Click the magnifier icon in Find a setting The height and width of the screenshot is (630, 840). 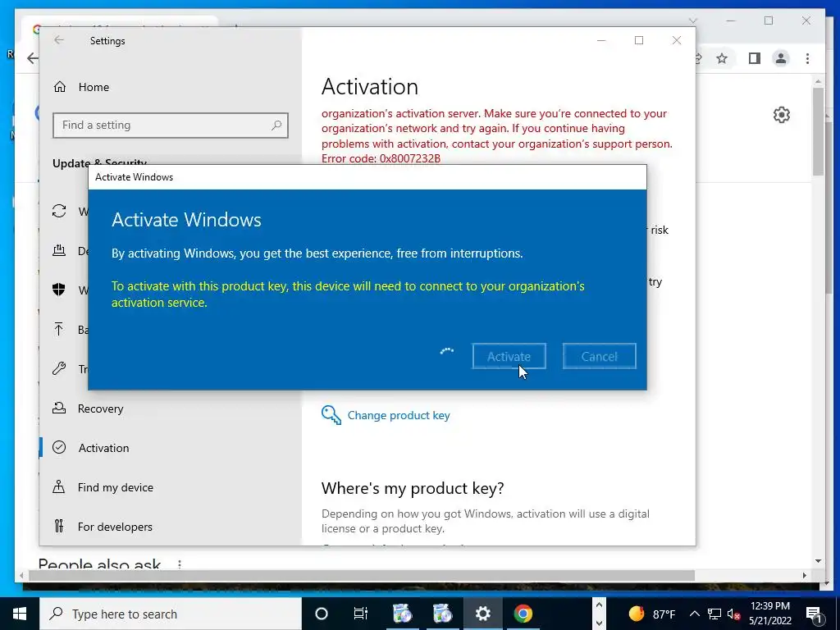[276, 125]
